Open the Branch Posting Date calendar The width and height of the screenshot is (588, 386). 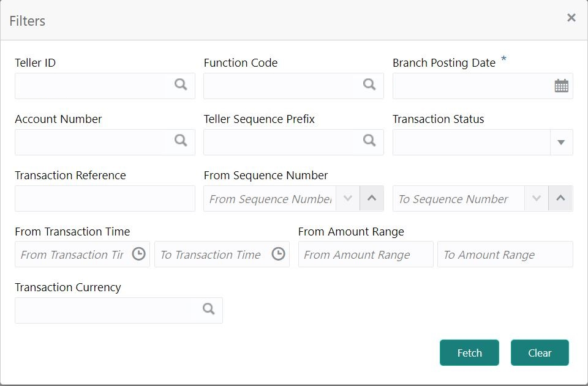click(561, 86)
